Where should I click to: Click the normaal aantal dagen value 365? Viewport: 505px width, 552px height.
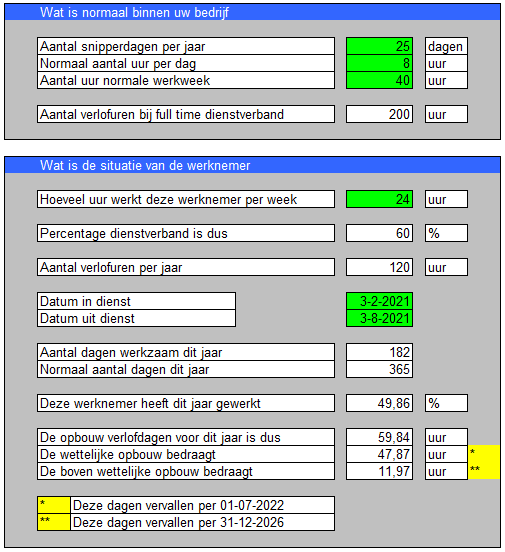point(379,369)
